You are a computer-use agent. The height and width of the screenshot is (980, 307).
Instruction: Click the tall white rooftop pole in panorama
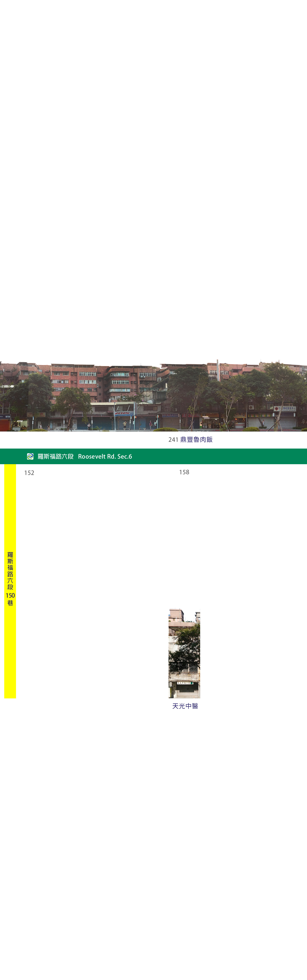click(218, 370)
